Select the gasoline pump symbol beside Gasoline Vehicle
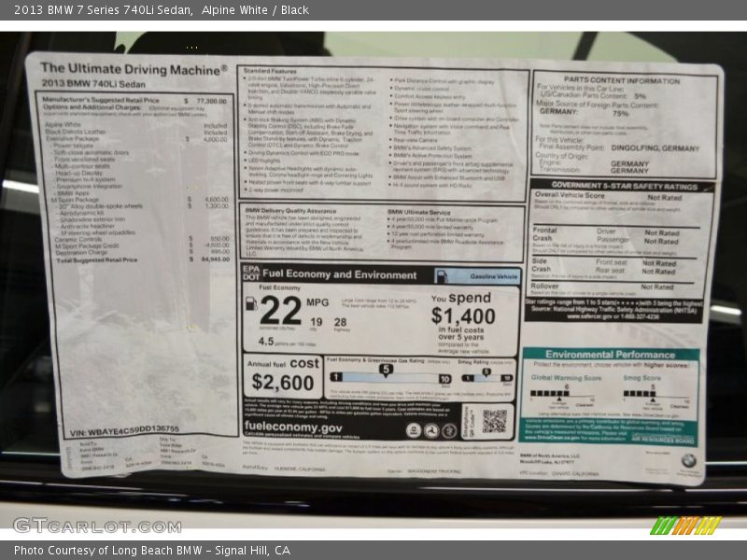The image size is (747, 560). (x=442, y=275)
